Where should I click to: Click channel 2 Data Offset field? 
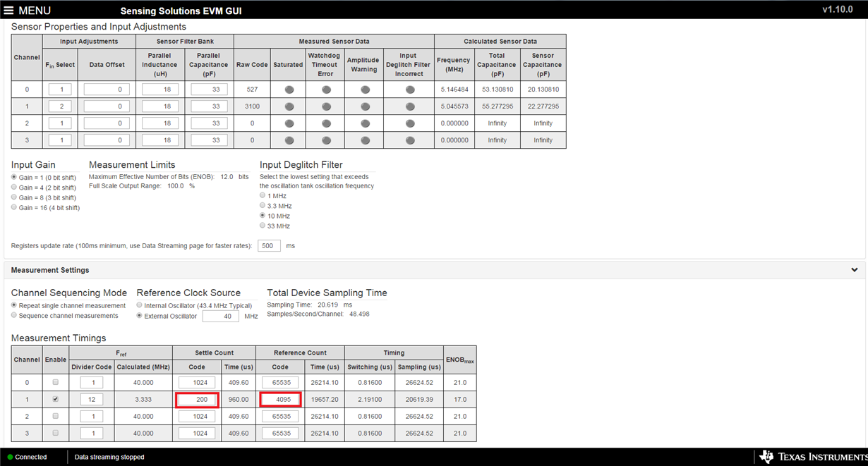(107, 123)
